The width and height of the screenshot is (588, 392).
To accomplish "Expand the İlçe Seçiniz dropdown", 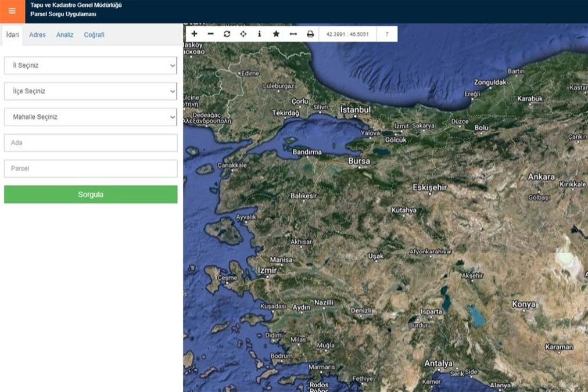I will 91,91.
